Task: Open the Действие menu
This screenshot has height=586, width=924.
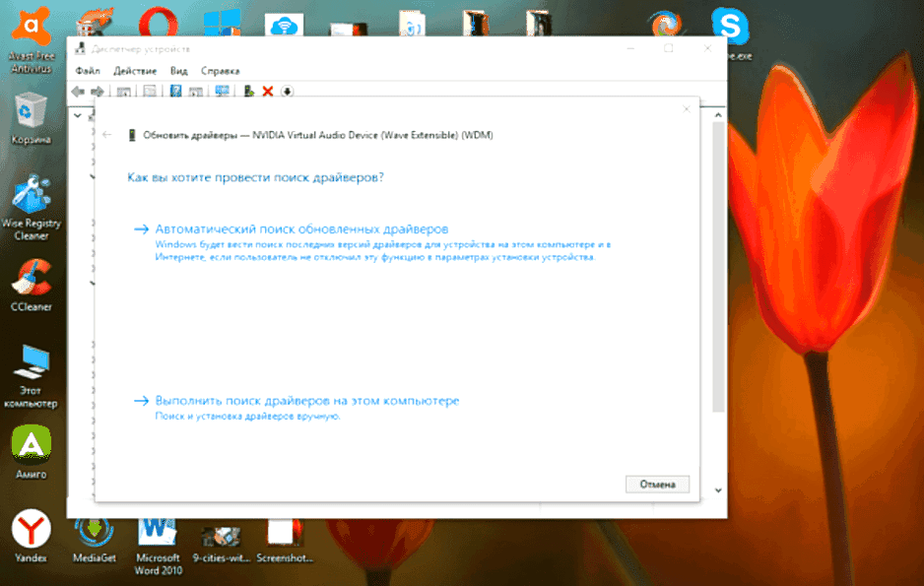Action: click(x=135, y=71)
